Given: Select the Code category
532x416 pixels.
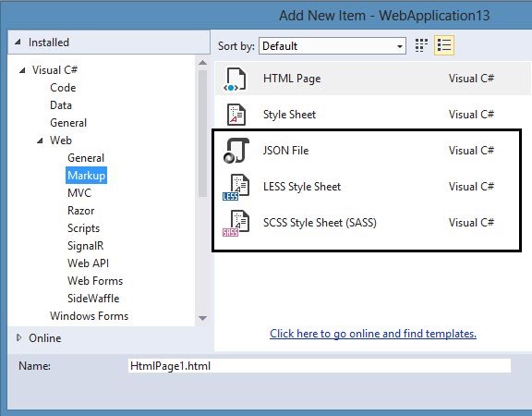Looking at the screenshot, I should (63, 88).
